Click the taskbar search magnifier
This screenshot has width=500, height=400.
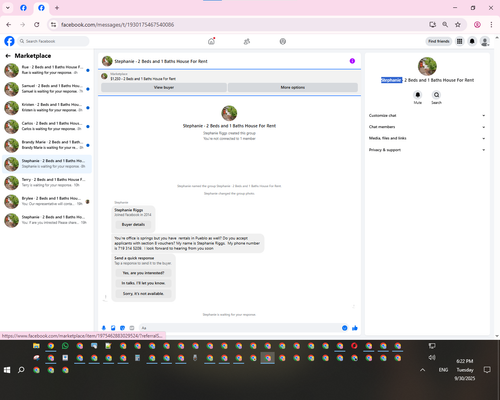coord(21,370)
